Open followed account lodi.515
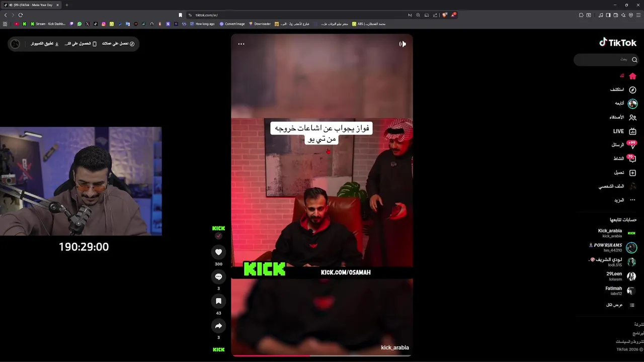This screenshot has width=644, height=362. point(613,262)
